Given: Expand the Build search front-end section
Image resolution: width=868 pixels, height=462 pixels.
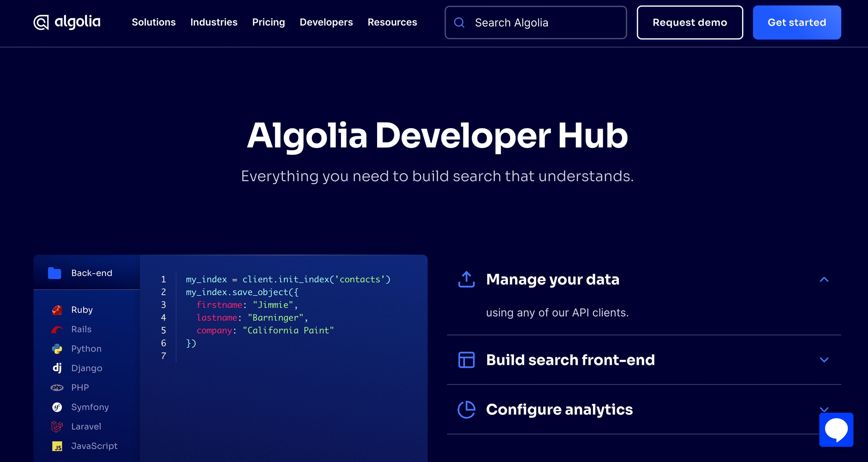Looking at the screenshot, I should click(x=824, y=360).
